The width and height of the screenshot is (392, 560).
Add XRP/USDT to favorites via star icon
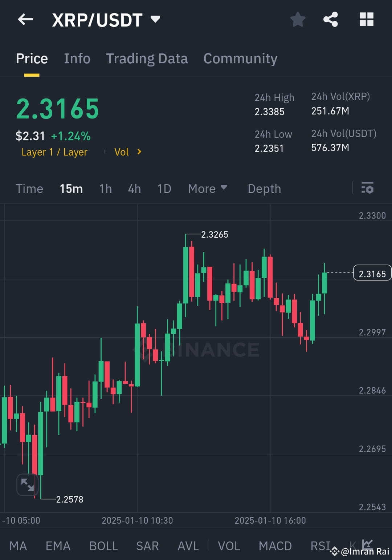(298, 20)
